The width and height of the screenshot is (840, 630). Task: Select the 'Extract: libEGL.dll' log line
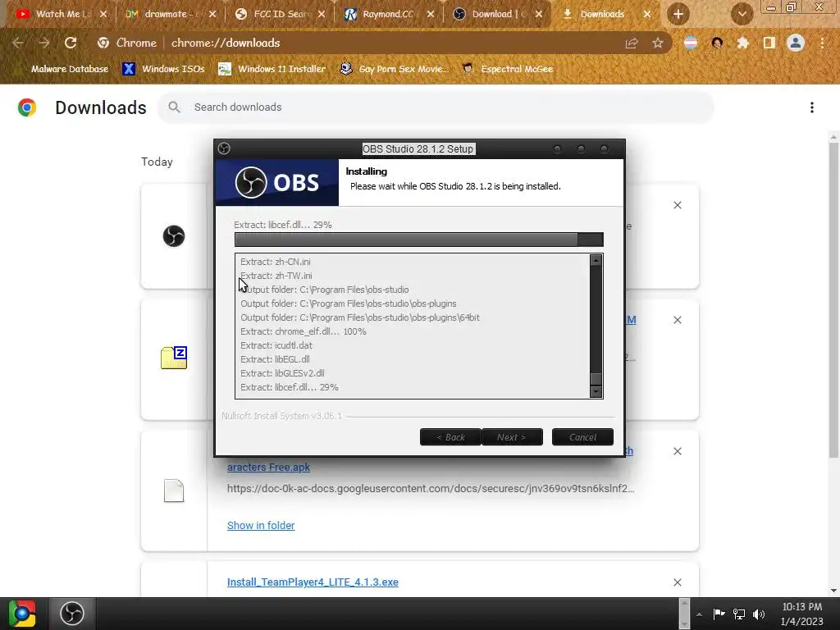pyautogui.click(x=275, y=359)
